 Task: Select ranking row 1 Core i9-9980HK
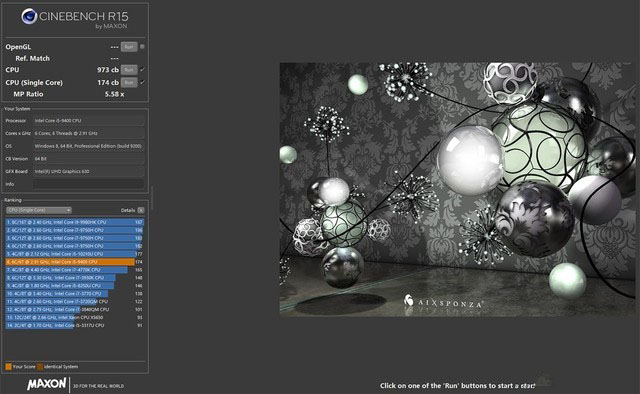(x=75, y=222)
